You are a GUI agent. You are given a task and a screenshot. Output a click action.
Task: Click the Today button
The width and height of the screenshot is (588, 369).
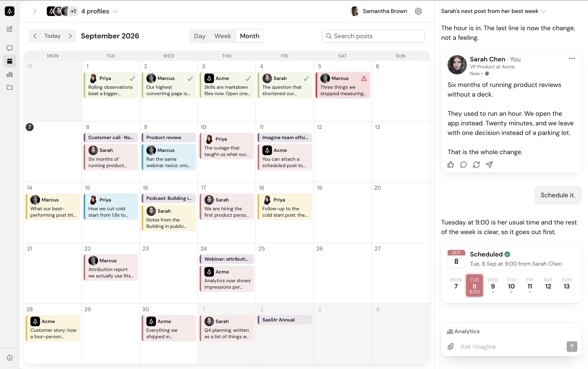tap(52, 36)
